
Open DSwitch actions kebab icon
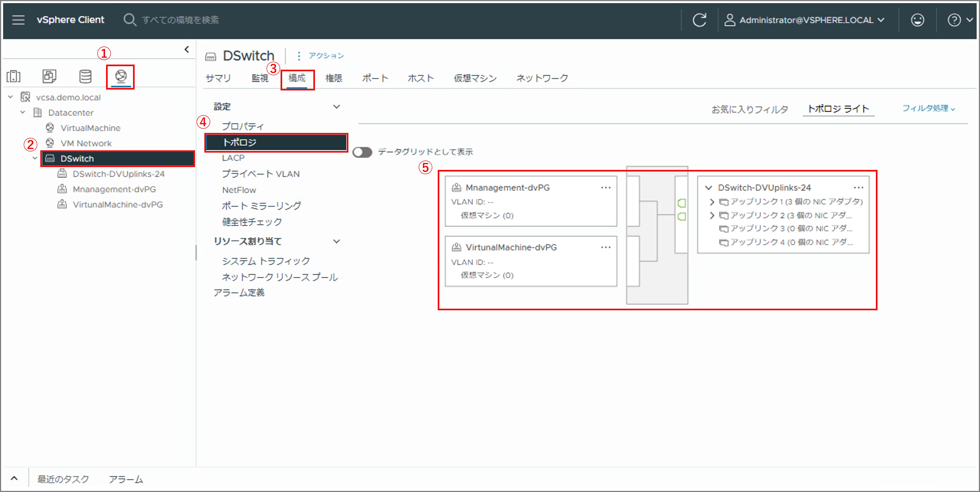coord(299,56)
